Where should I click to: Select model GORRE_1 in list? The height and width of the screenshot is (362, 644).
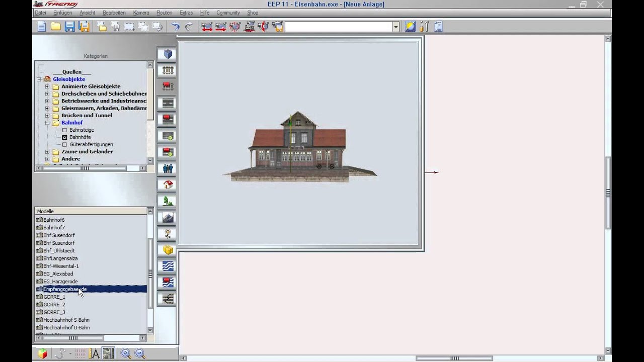click(54, 297)
